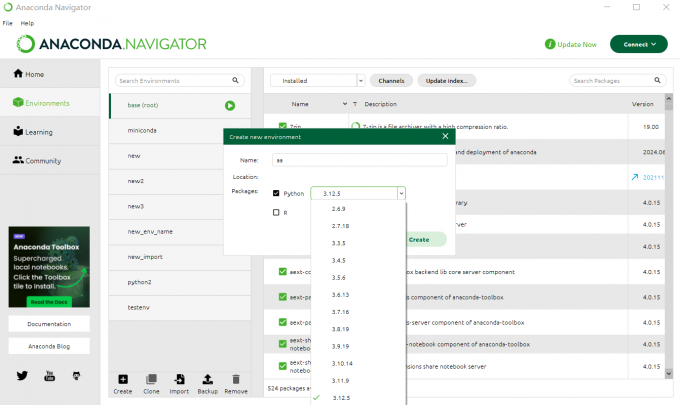Click the search icon in Search Packages
Viewport: 680px width, 405px height.
[x=657, y=80]
